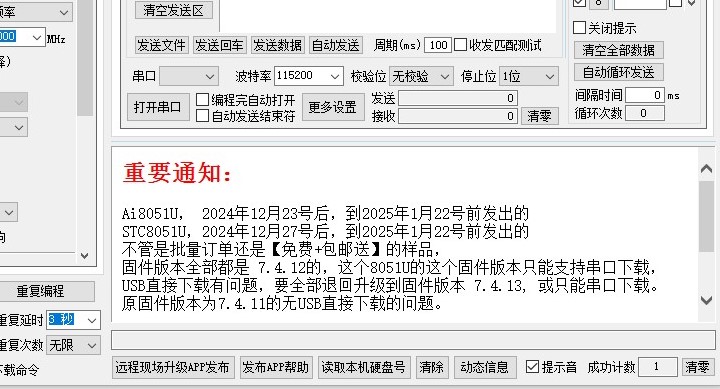This screenshot has width=720, height=389.
Task: Expand the 串口 port dropdown
Action: point(189,76)
